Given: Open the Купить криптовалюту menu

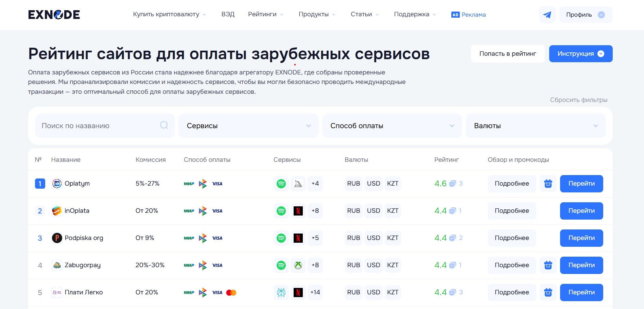Looking at the screenshot, I should coord(169,14).
